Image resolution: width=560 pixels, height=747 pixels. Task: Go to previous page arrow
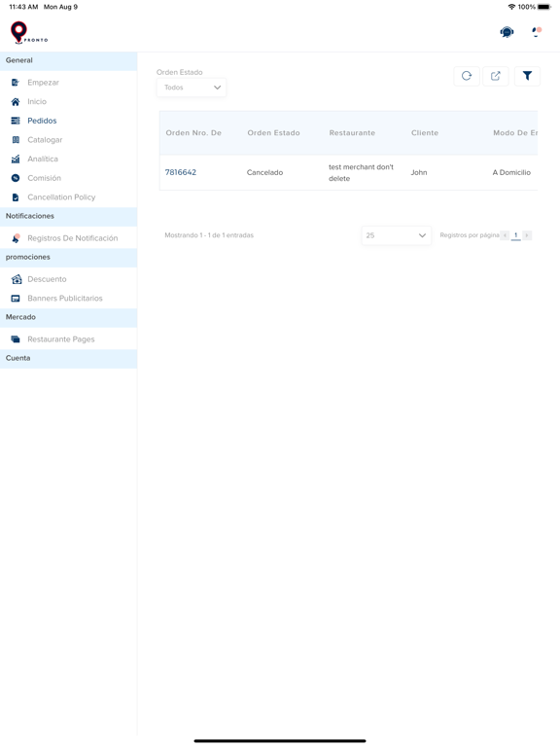coord(505,235)
